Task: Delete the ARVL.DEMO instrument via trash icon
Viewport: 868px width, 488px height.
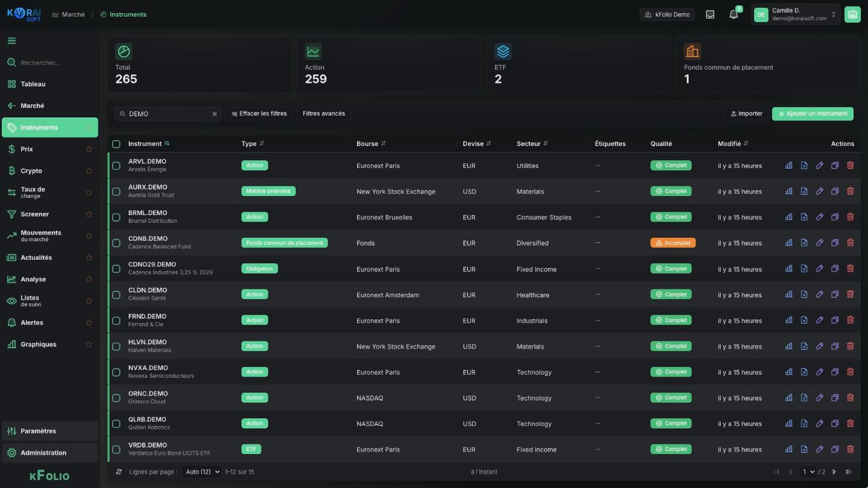Action: pyautogui.click(x=850, y=166)
